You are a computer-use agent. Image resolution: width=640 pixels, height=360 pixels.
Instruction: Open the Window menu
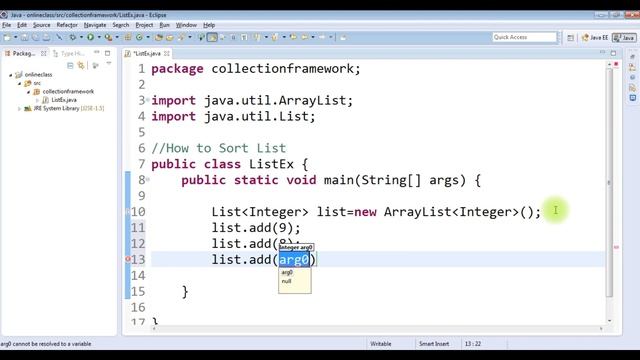click(186, 25)
